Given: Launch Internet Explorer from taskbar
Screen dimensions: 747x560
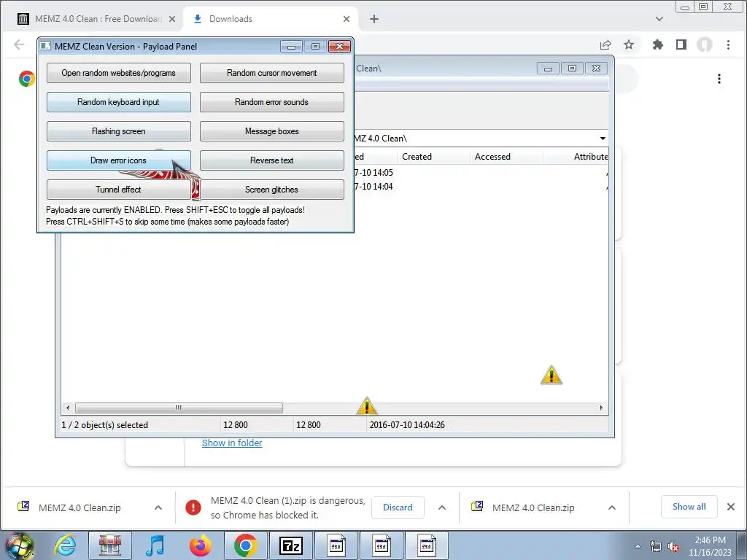Looking at the screenshot, I should coord(65,545).
